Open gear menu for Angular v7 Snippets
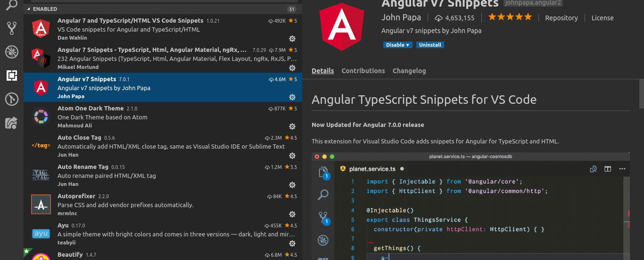 tap(292, 97)
